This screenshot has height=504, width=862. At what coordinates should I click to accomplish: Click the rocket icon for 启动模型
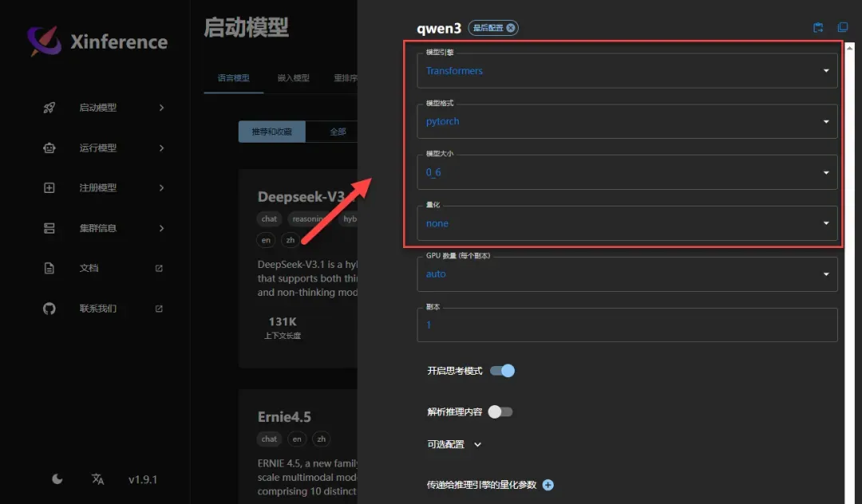49,108
